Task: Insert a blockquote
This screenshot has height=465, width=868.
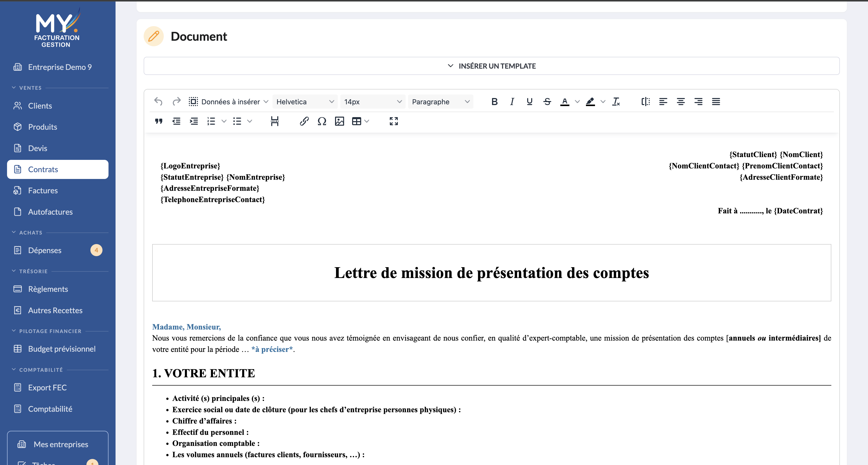Action: (159, 121)
